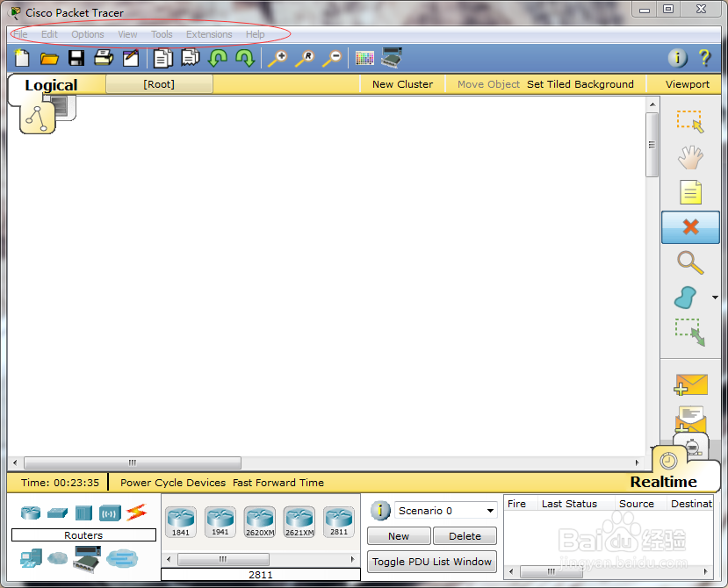Image resolution: width=728 pixels, height=588 pixels.
Task: Switch to Simulation mode tab
Action: tap(692, 447)
